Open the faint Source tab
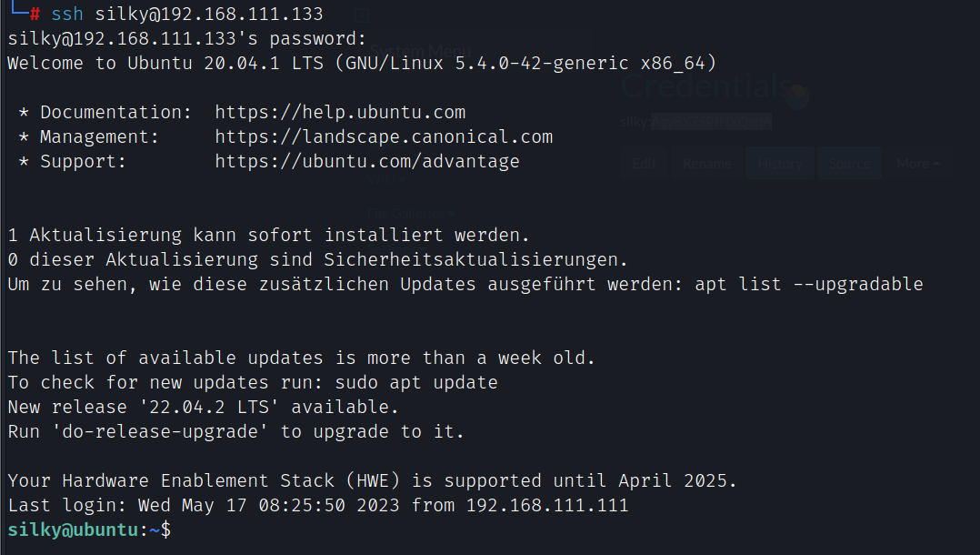Screen dimensions: 980x555 (849, 164)
